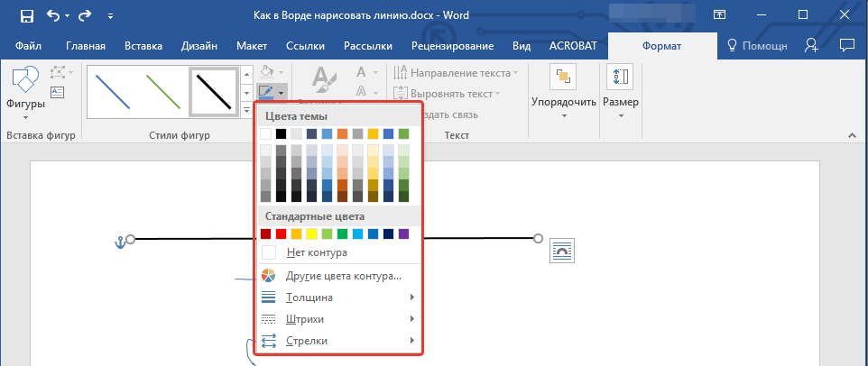Choose Нет контура option
The image size is (868, 366).
click(316, 252)
